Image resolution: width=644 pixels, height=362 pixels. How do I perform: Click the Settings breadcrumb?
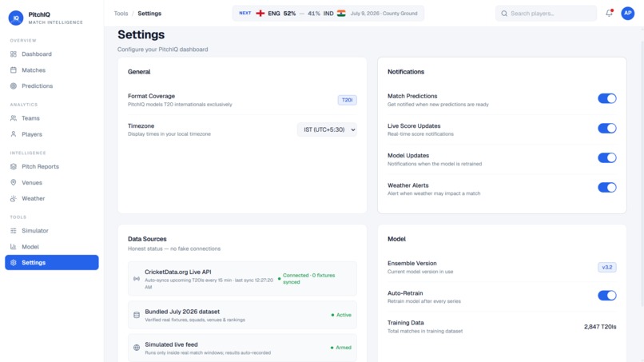coord(149,14)
